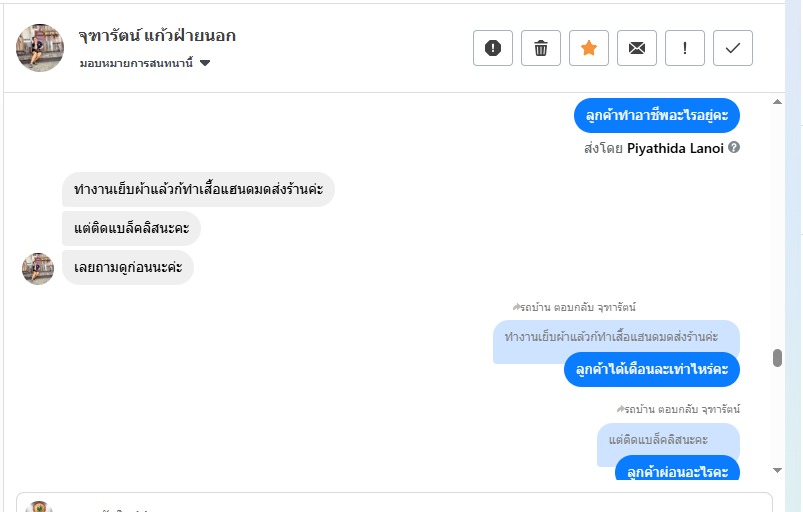803x512 pixels.
Task: Click customer avatar beside เลยถามดูก่อนนะค่ะ message
Action: click(38, 268)
